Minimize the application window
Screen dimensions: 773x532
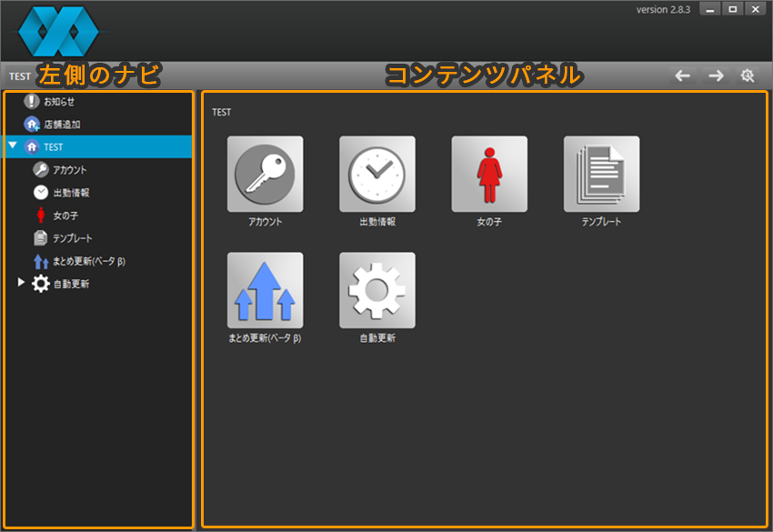tap(710, 9)
